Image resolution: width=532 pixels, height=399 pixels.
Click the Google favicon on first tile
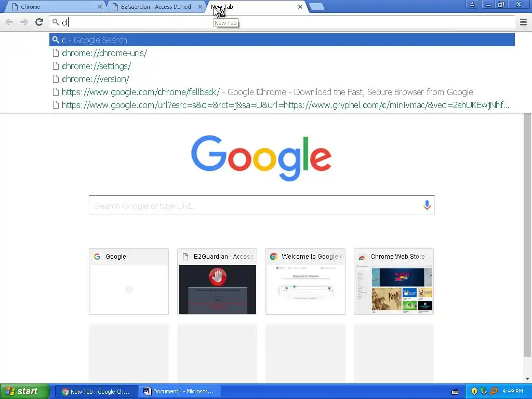click(x=97, y=257)
